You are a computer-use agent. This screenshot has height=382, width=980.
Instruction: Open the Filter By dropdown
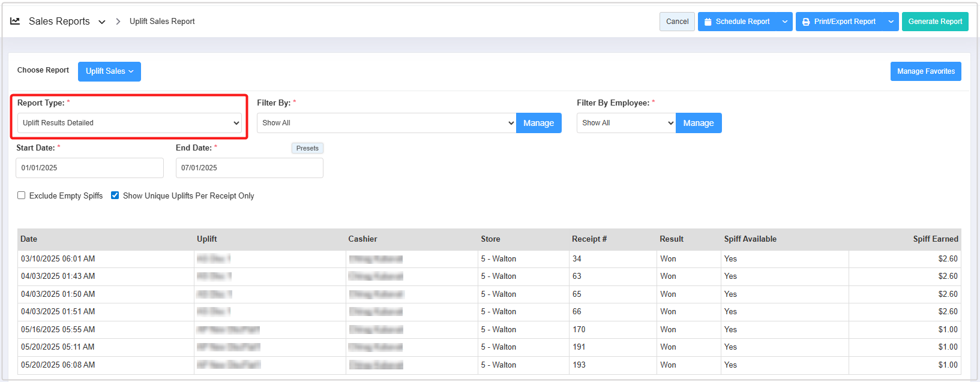tap(386, 123)
